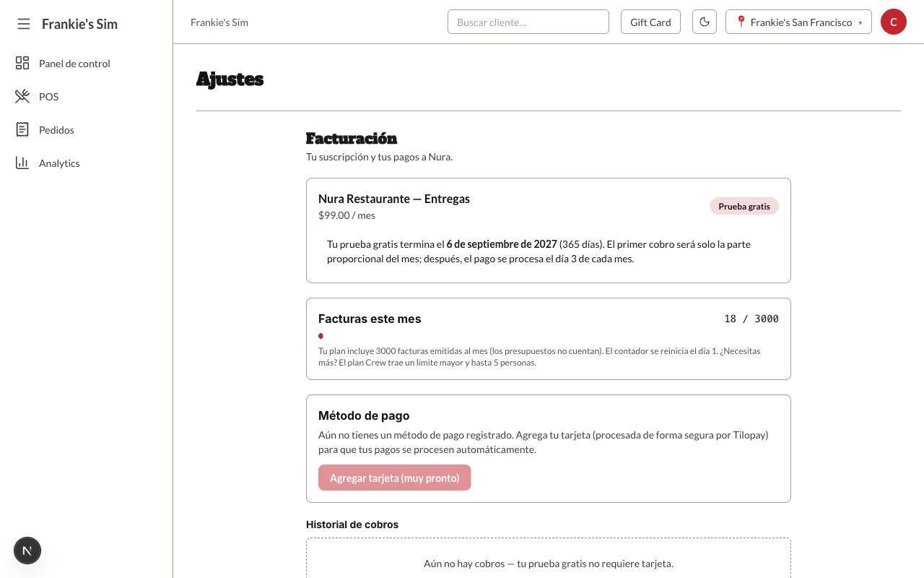Screen dimensions: 924x578
Task: Click the Frankie's Sim breadcrumb
Action: (x=219, y=22)
